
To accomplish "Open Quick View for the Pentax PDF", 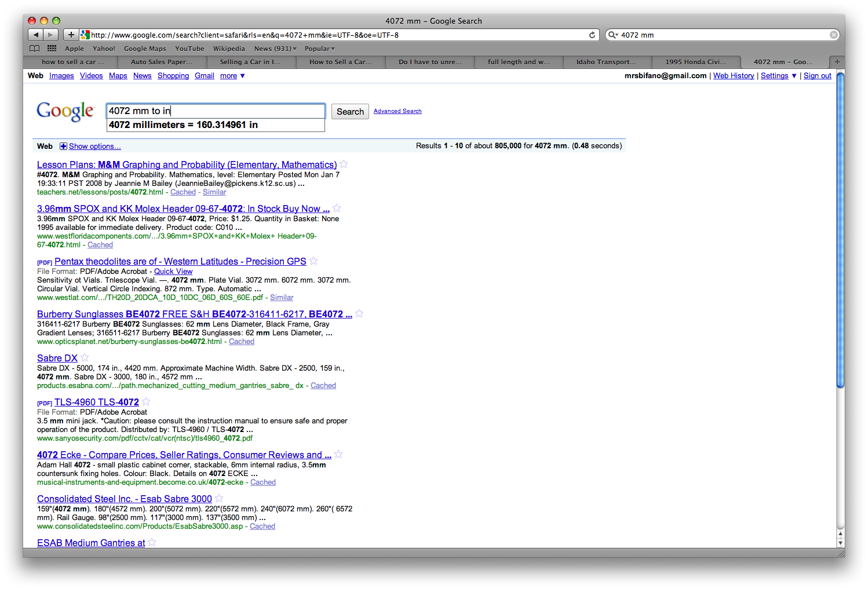I will (x=173, y=272).
